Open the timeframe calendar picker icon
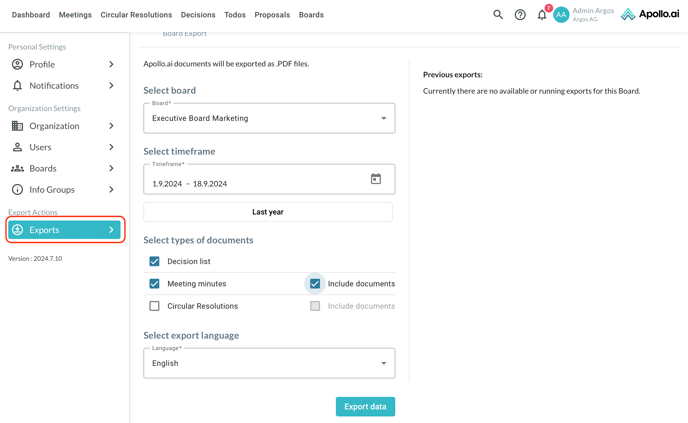The width and height of the screenshot is (688, 423). pos(376,179)
